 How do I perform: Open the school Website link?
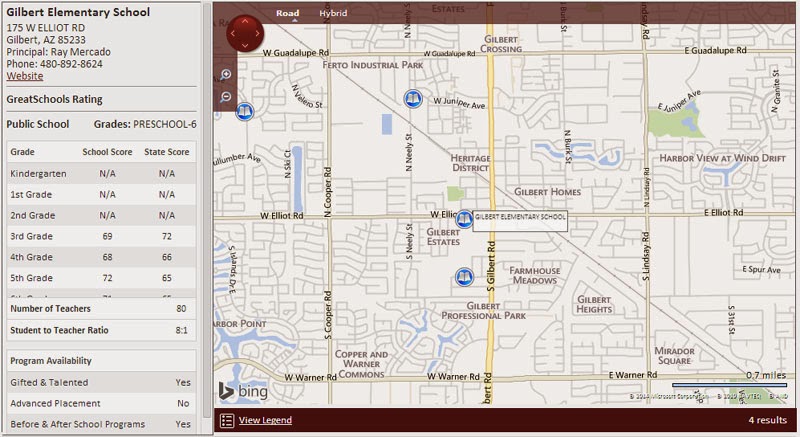(24, 76)
